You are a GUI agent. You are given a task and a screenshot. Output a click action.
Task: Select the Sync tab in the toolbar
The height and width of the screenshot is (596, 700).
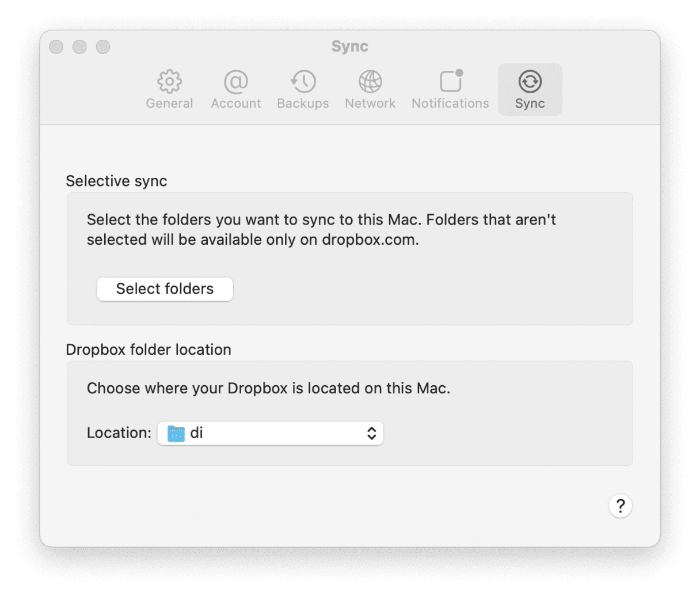(529, 89)
